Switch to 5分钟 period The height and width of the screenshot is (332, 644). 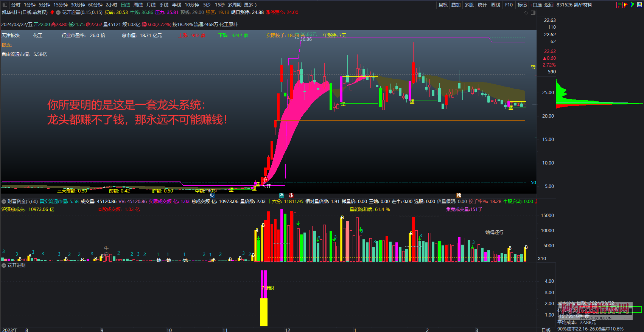(x=44, y=5)
